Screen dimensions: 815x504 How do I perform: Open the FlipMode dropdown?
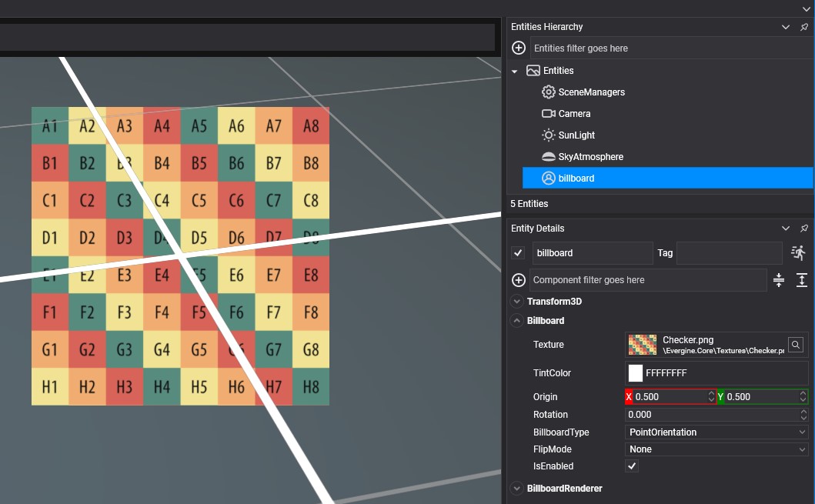[716, 449]
